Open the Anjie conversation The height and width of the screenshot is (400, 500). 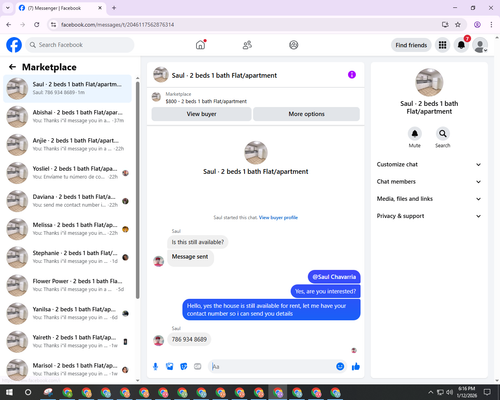point(68,145)
